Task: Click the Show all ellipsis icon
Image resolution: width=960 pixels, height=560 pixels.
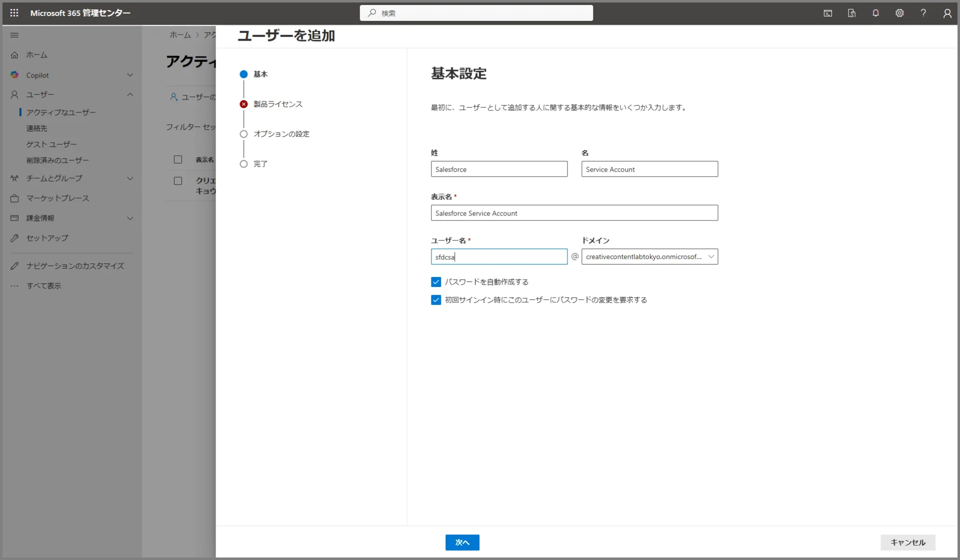Action: click(x=14, y=286)
